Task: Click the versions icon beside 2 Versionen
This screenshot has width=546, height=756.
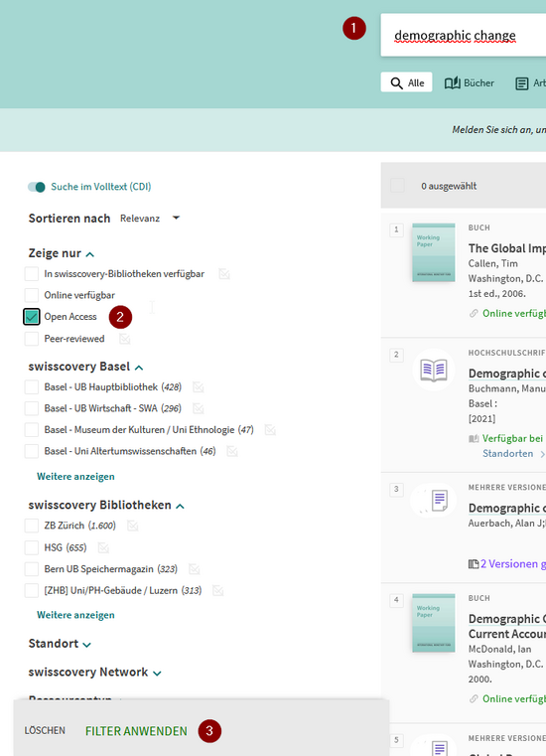Action: coord(474,563)
